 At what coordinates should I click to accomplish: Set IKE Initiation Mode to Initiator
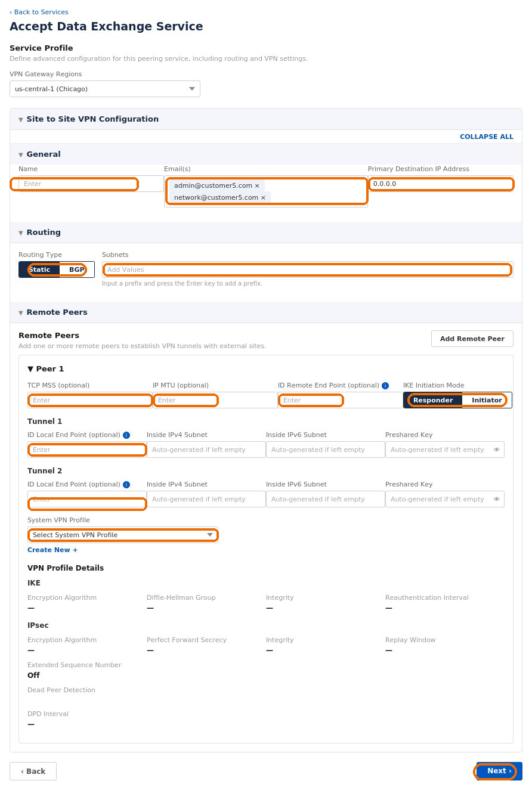click(487, 400)
